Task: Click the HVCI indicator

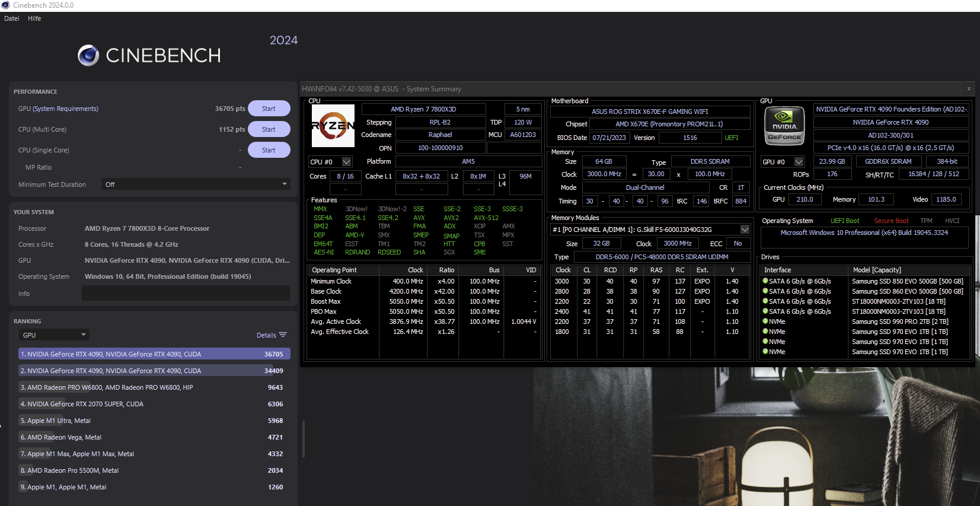Action: click(952, 221)
